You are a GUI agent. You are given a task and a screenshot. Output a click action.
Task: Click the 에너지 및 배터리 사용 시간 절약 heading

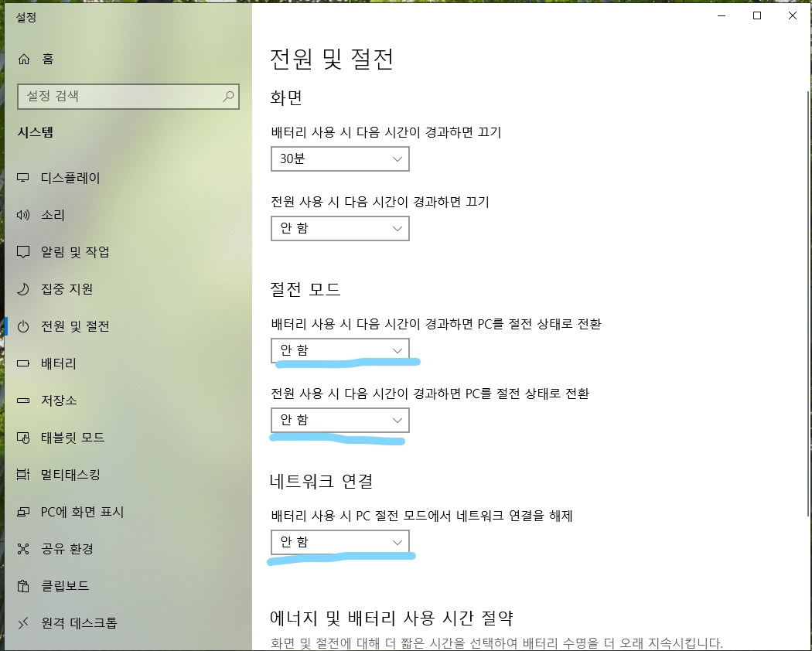click(391, 617)
